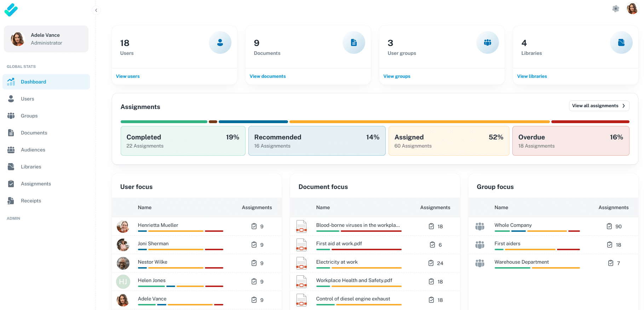Click the View users link
Viewport: 644px width, 310px height.
(x=128, y=76)
